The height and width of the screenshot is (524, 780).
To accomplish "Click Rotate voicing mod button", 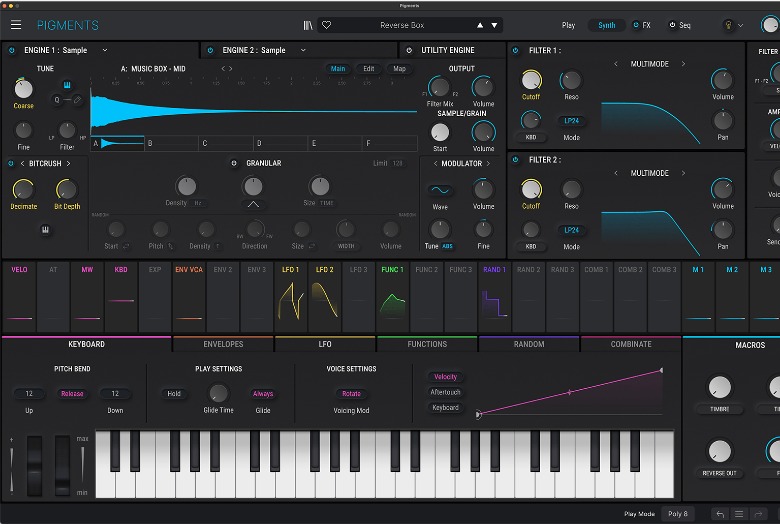I will pos(351,394).
